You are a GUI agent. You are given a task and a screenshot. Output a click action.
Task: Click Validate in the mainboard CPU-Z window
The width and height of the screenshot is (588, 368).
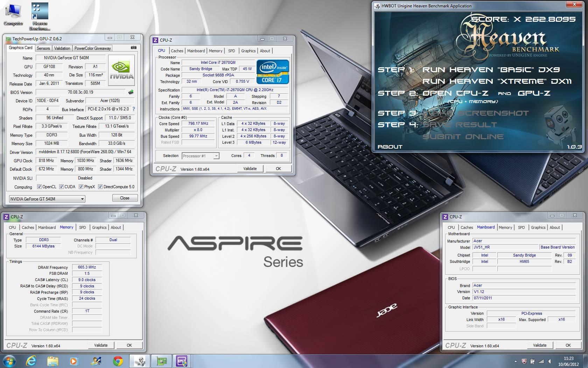[x=540, y=345]
